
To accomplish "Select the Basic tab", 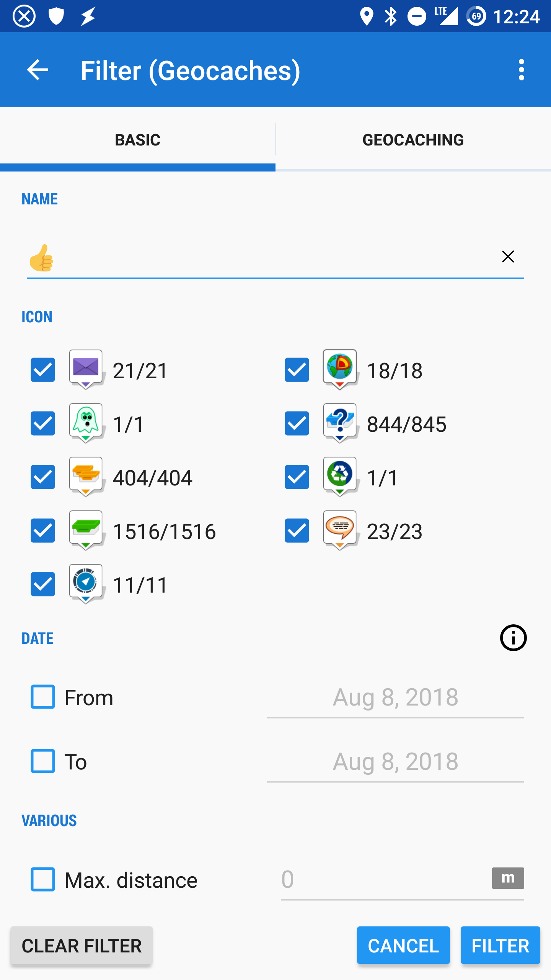I will pyautogui.click(x=138, y=140).
